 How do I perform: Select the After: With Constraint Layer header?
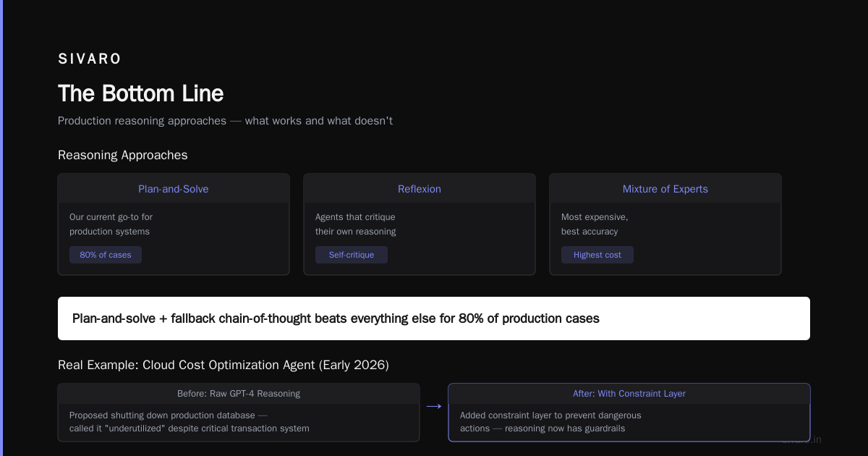pos(629,394)
